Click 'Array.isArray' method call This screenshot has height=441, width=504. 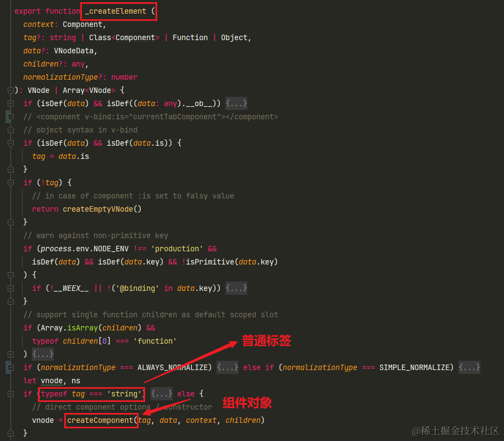[69, 328]
